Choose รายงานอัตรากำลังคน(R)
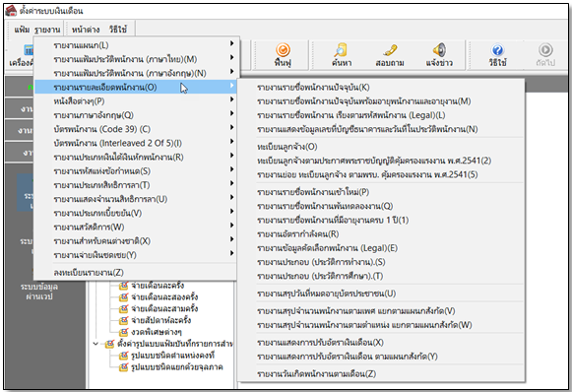572x392 pixels. click(381, 234)
